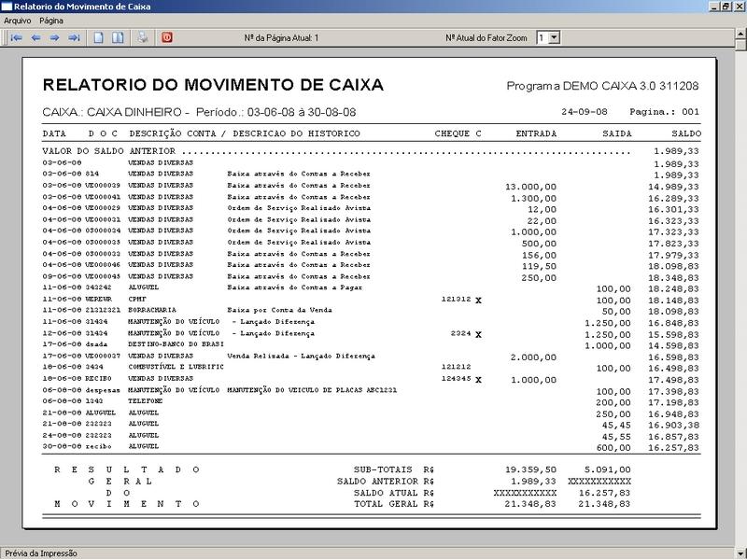Go to the first page of report
This screenshot has width=747, height=560.
(16, 38)
